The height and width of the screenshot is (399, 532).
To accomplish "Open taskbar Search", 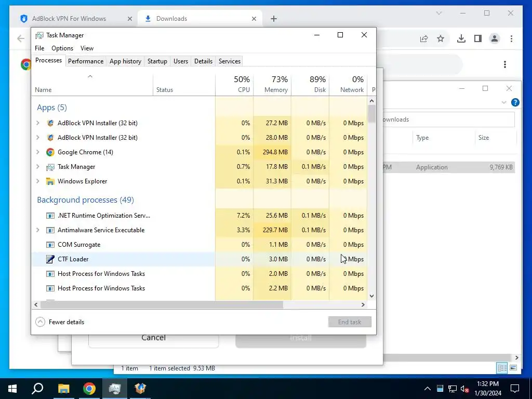I will pyautogui.click(x=37, y=389).
